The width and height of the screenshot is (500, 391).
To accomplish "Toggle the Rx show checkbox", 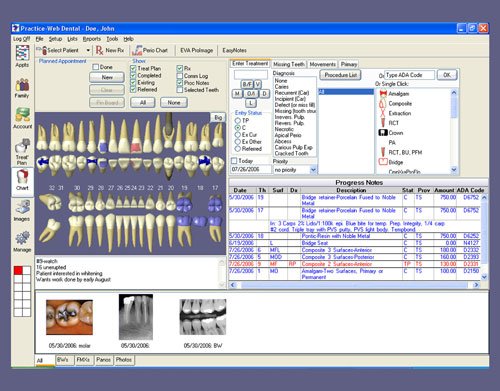I will (x=180, y=68).
